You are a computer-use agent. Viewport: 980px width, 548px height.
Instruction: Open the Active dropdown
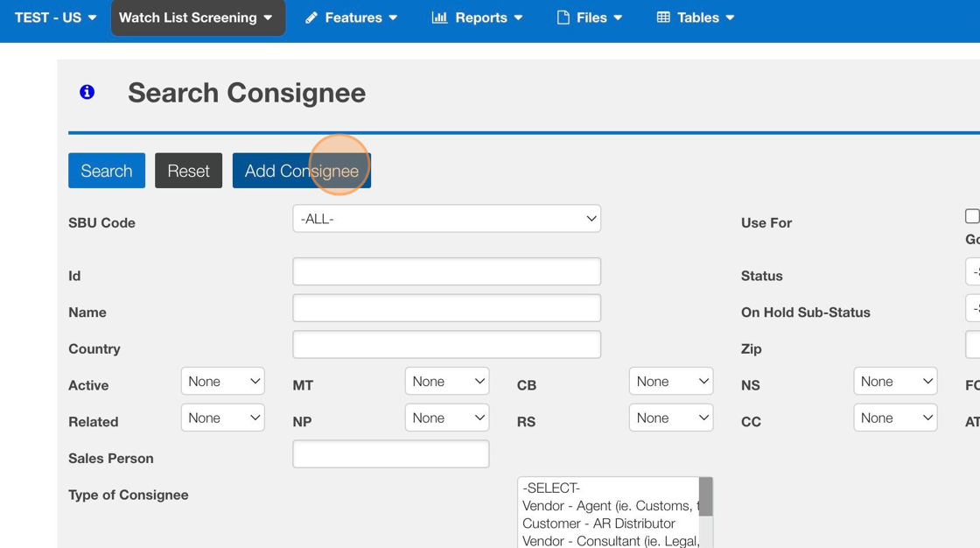[x=223, y=382]
